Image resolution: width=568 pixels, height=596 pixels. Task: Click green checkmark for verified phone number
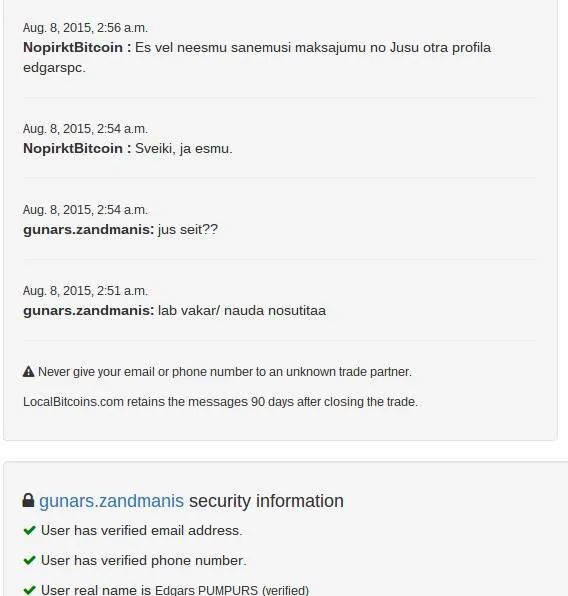(x=30, y=560)
